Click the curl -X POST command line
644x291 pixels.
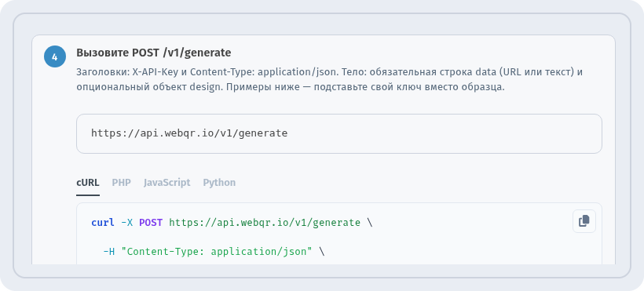click(232, 223)
